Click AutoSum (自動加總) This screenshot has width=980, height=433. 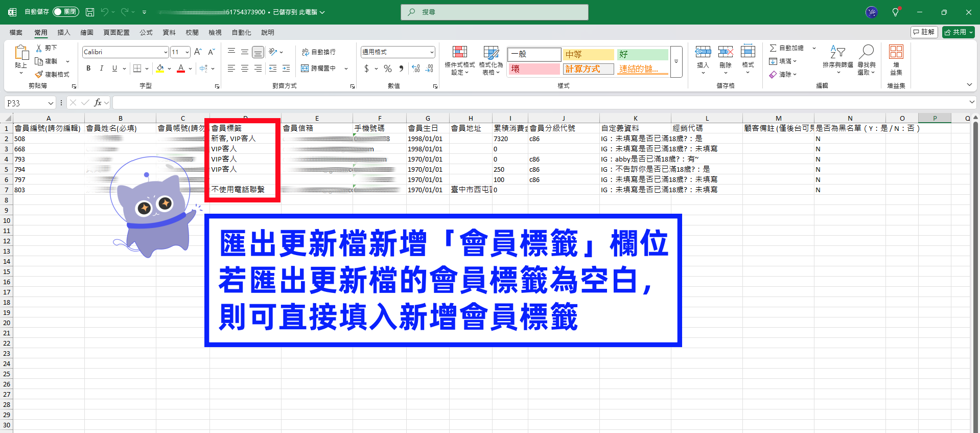[787, 48]
